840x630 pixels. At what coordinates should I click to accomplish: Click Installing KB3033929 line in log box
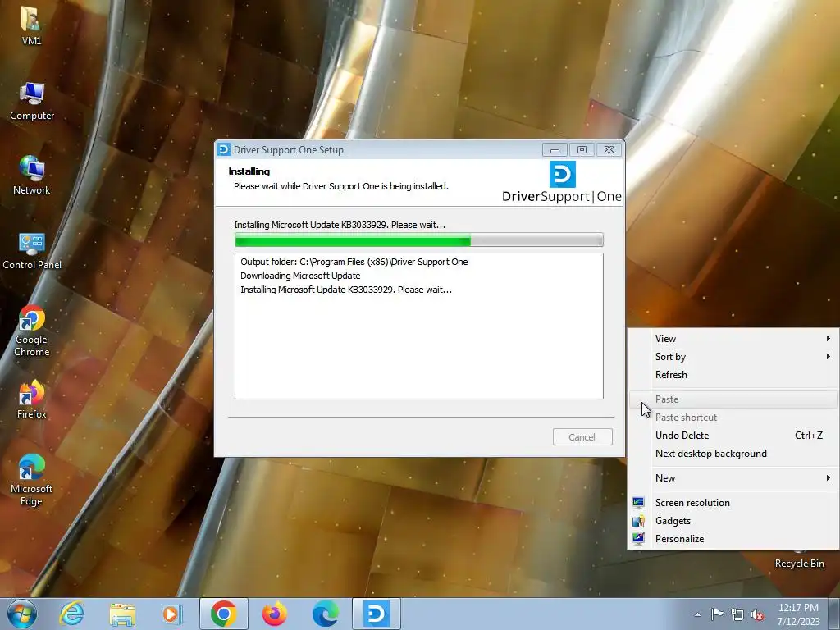pos(346,290)
